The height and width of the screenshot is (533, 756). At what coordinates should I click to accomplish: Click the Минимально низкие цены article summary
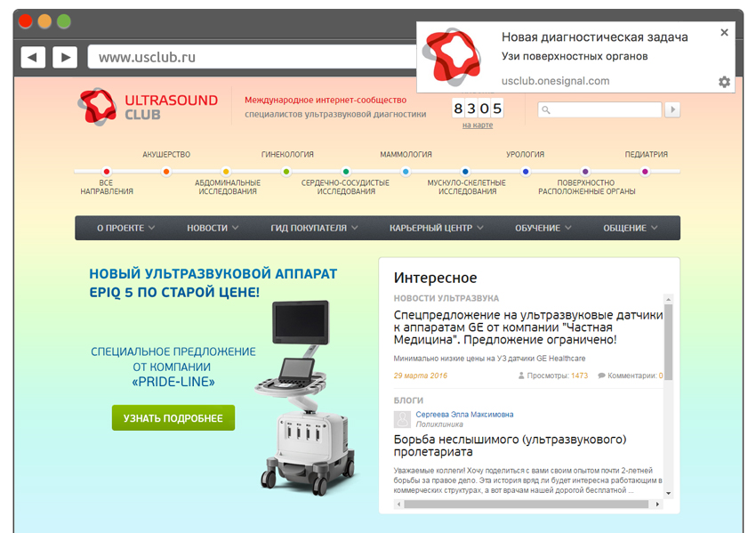(489, 359)
